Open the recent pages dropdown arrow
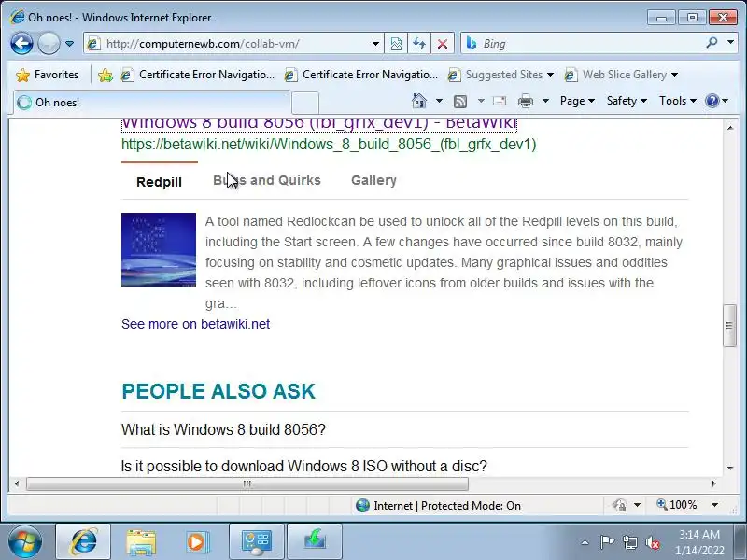 point(69,44)
